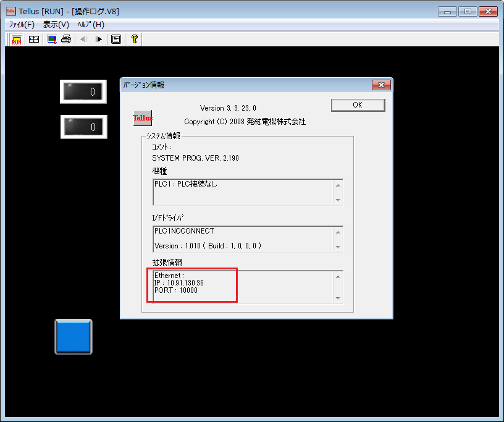Open the 表示(V) menu
The width and height of the screenshot is (504, 422).
tap(56, 24)
